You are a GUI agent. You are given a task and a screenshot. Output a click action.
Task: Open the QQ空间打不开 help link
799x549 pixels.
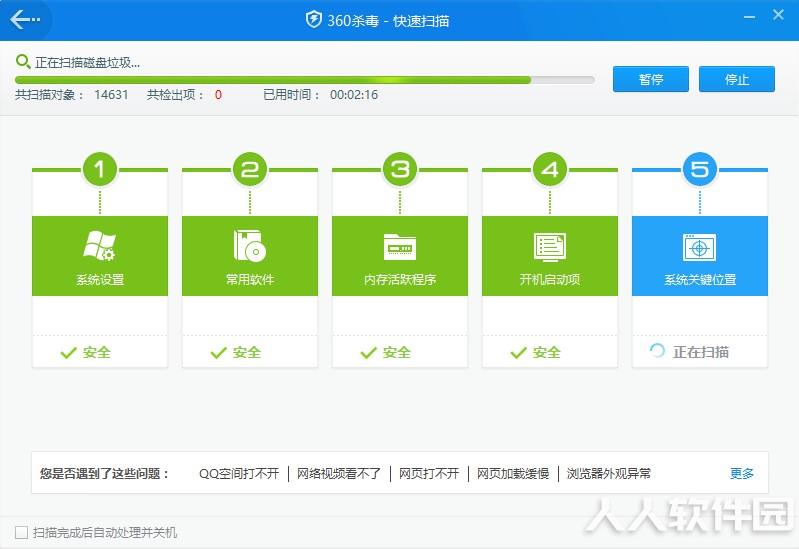click(x=239, y=474)
